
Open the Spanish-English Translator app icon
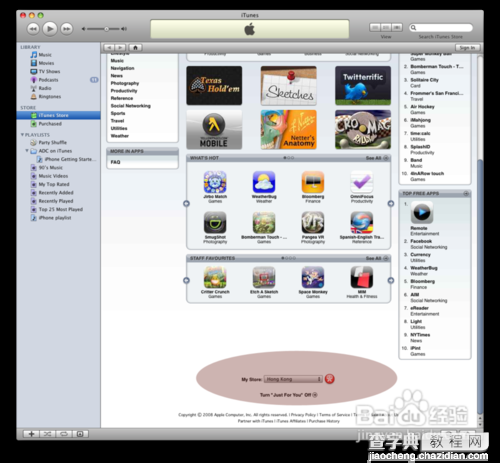362,222
